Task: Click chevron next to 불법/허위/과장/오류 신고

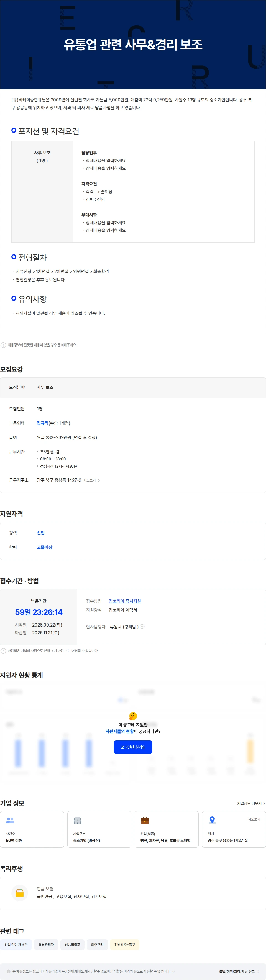Action: pos(259,971)
